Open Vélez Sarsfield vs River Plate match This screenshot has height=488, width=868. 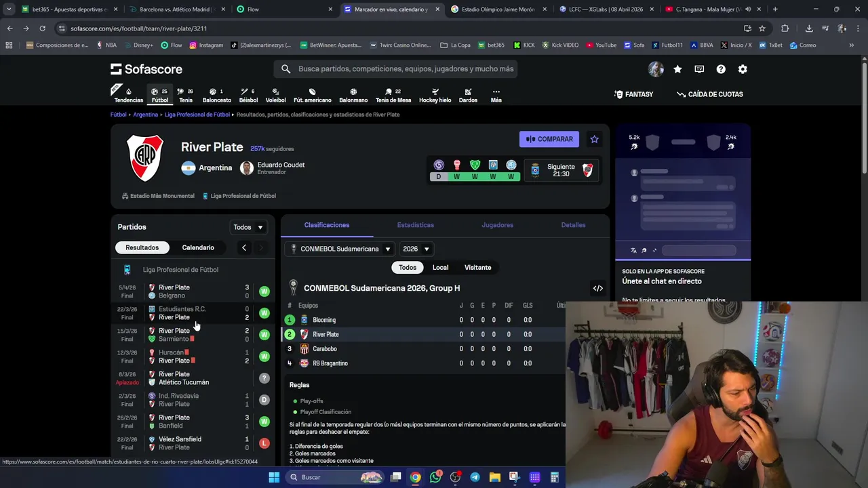tap(195, 443)
